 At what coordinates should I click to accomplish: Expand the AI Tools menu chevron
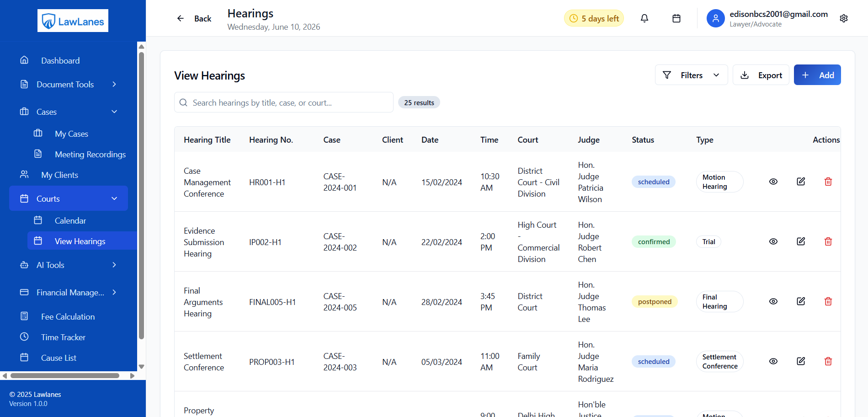point(114,265)
